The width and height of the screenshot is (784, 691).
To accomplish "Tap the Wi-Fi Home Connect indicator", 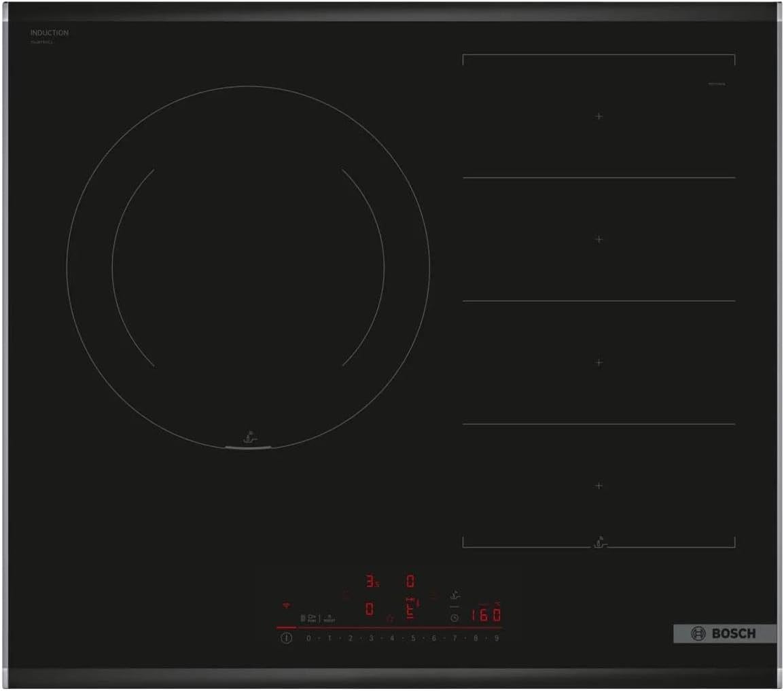I will click(285, 605).
